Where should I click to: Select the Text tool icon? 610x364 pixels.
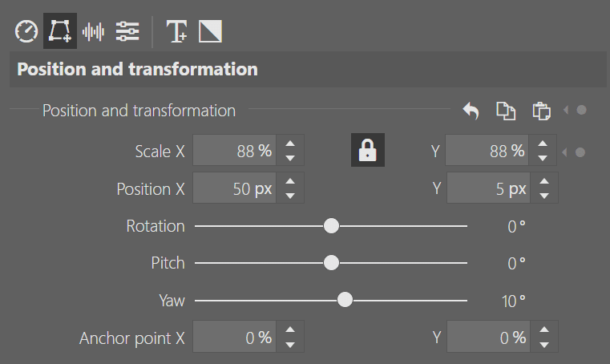176,31
